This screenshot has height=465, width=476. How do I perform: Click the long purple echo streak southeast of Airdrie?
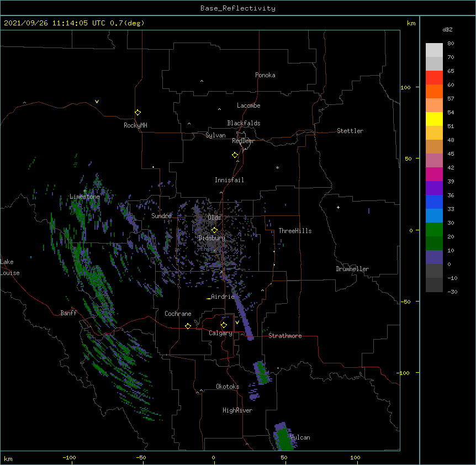[242, 316]
